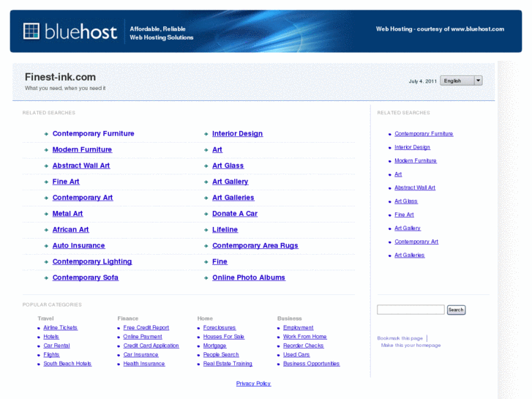Viewport: 532px width, 399px height.
Task: Open the Airline Tickets link
Action: pyautogui.click(x=61, y=327)
